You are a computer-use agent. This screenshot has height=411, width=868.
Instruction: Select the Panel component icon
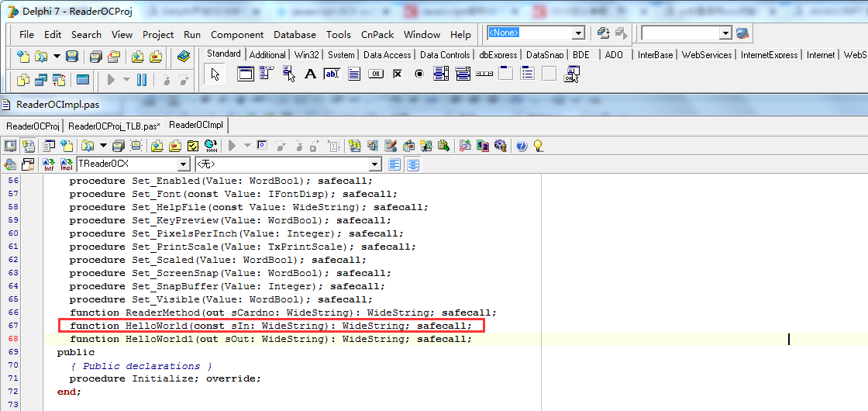pyautogui.click(x=549, y=73)
